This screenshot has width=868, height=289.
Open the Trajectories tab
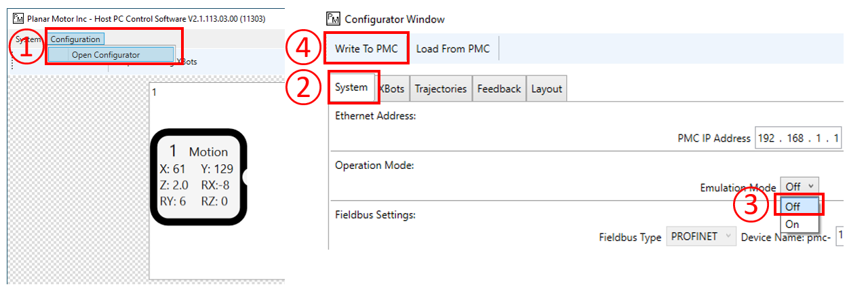(x=441, y=89)
